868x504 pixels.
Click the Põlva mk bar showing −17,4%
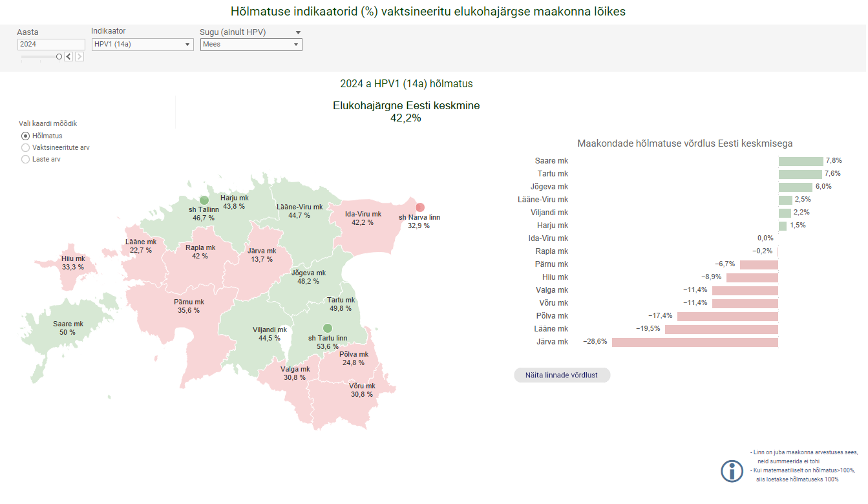[x=728, y=316]
